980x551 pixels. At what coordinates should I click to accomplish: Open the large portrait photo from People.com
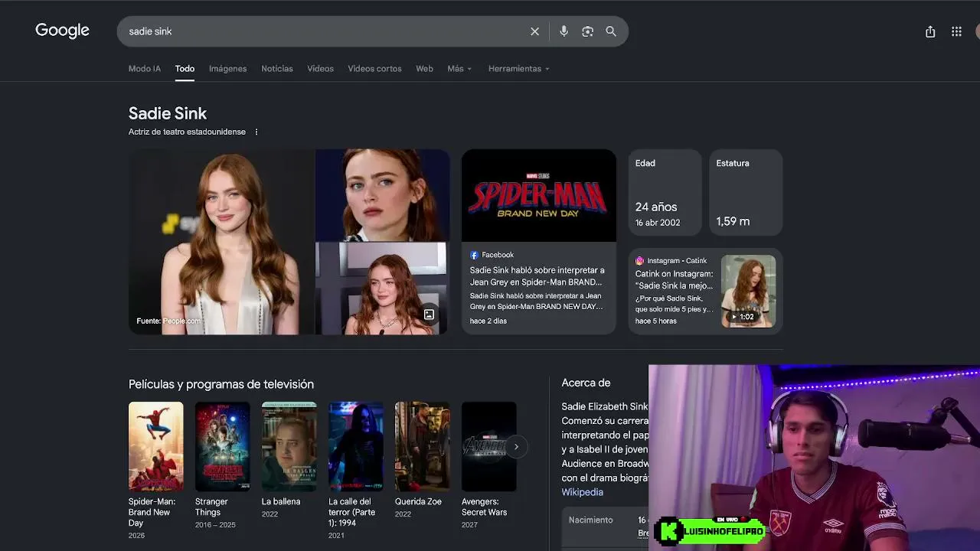(x=221, y=242)
